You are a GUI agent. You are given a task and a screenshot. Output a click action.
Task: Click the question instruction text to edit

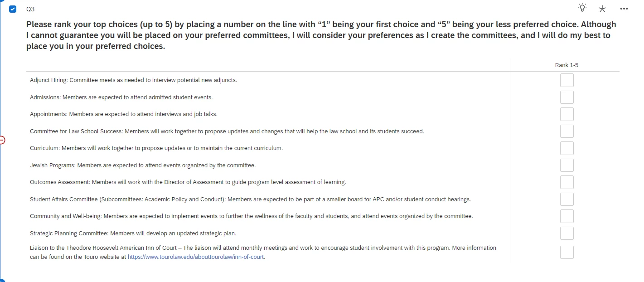pos(321,35)
